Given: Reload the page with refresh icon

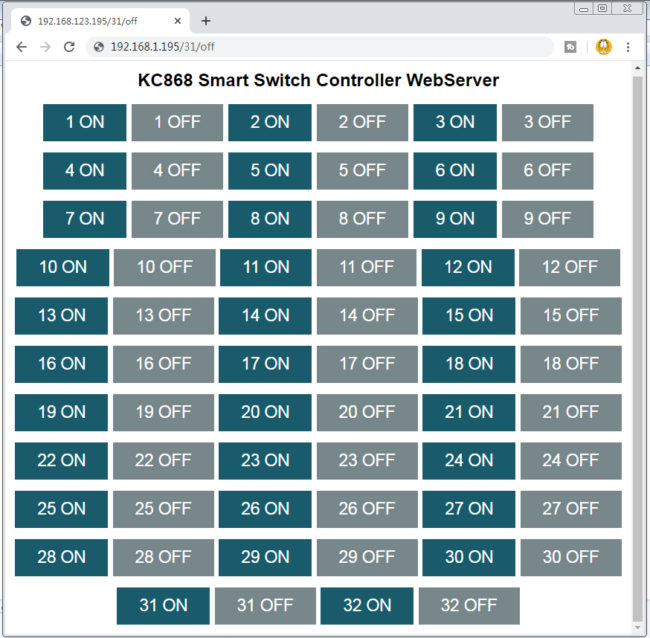Looking at the screenshot, I should (x=69, y=47).
